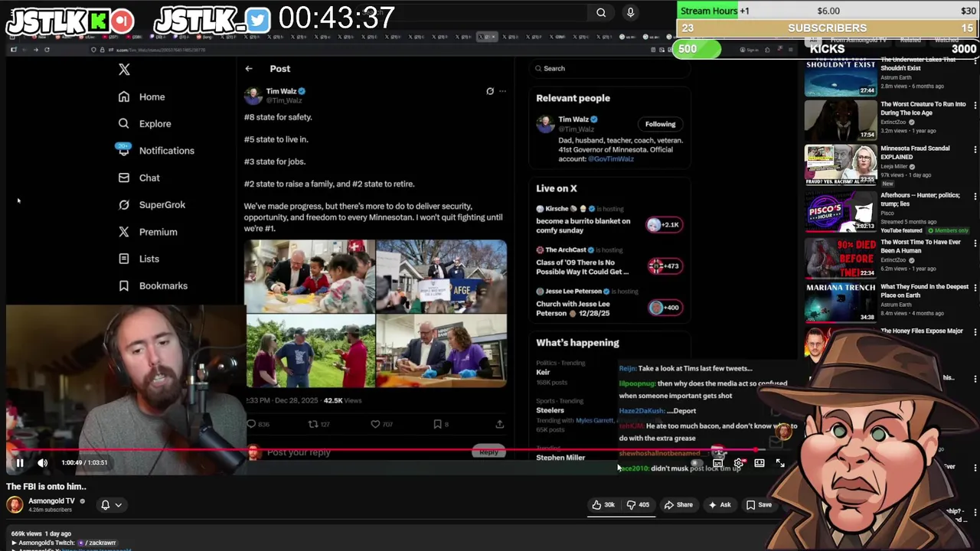This screenshot has width=980, height=551.
Task: Switch to theater mode
Action: point(759,463)
